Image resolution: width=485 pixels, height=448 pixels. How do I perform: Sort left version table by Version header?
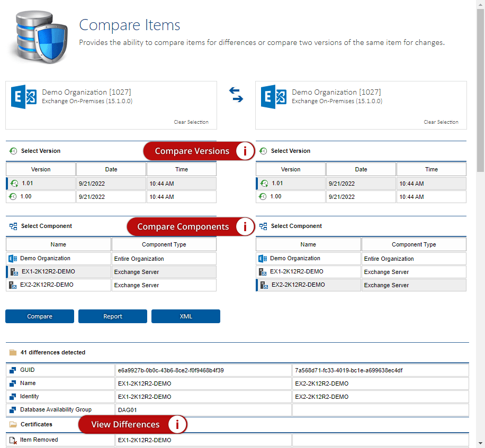[41, 169]
